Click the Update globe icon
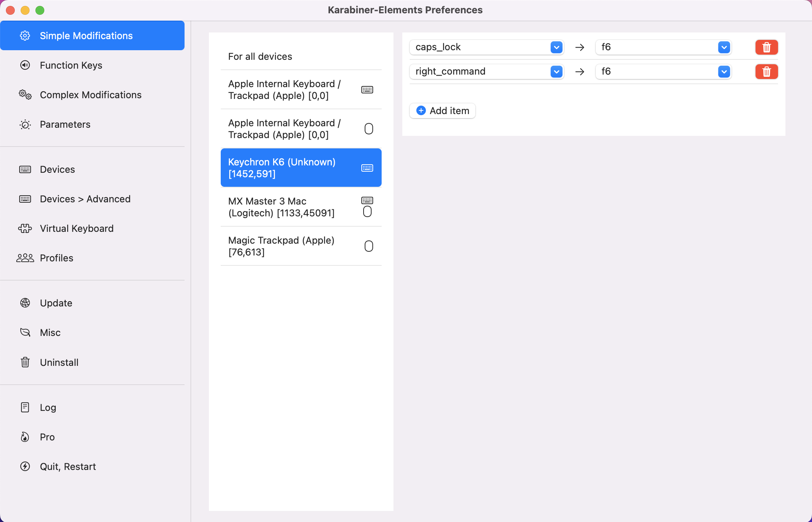The image size is (812, 522). (x=25, y=303)
